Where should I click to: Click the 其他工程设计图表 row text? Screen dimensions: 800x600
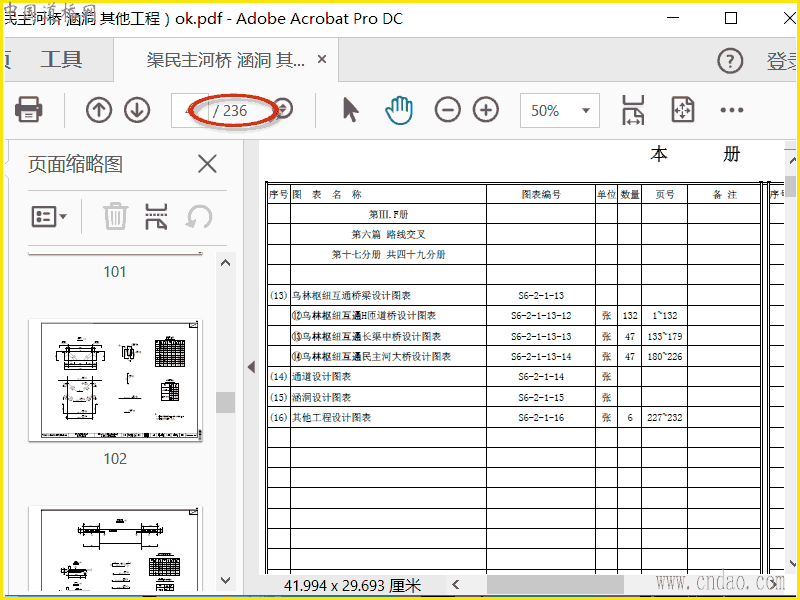331,418
